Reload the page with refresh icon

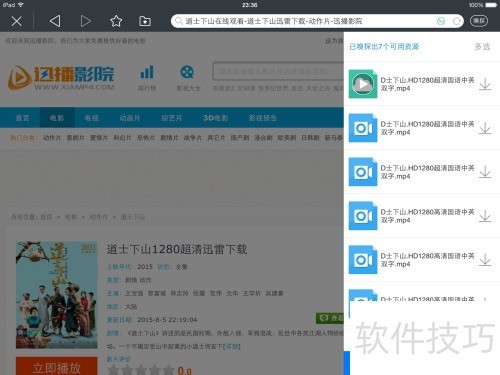coord(457,21)
